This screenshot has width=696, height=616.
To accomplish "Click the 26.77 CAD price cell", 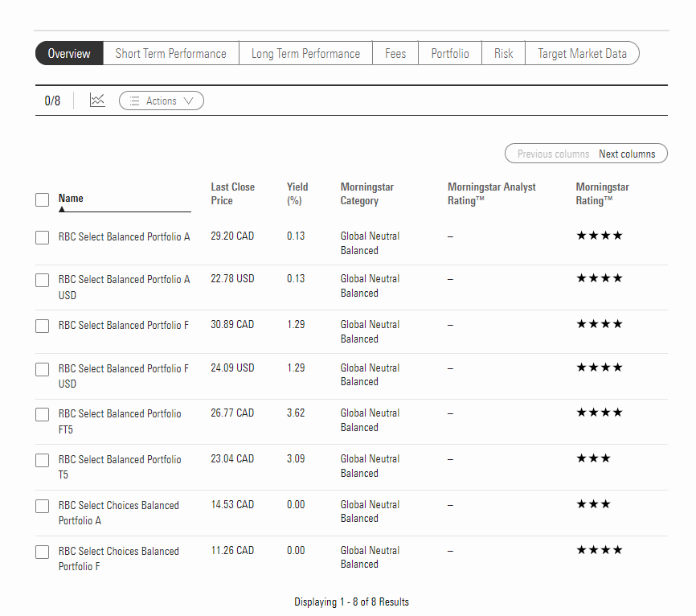I will click(x=232, y=413).
